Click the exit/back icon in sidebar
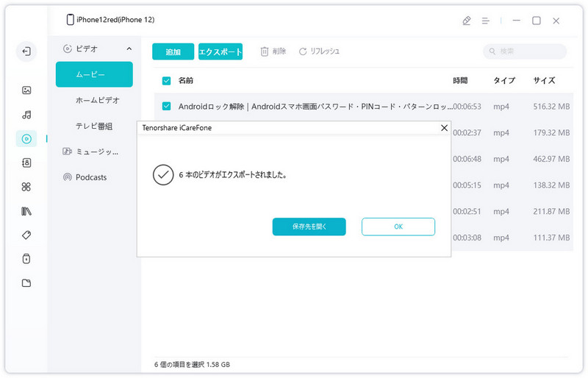588x378 pixels. pos(26,51)
